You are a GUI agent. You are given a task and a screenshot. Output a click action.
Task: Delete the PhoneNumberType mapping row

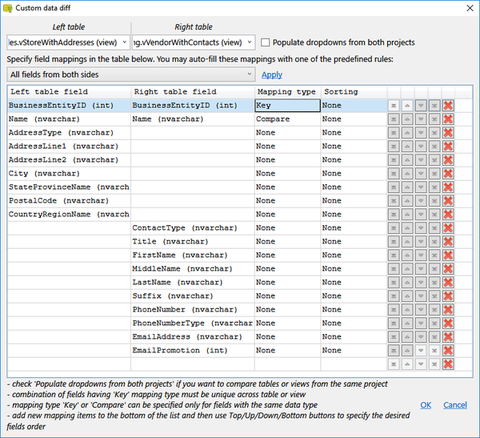click(x=448, y=323)
